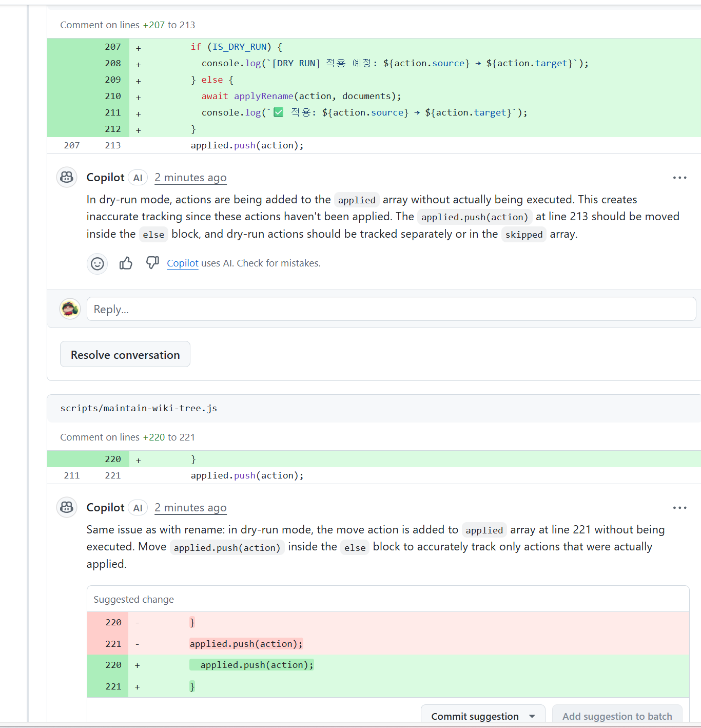Viewport: 701px width, 728px height.
Task: Open scripts/maintain-wiki-tree.js file path
Action: tap(139, 409)
